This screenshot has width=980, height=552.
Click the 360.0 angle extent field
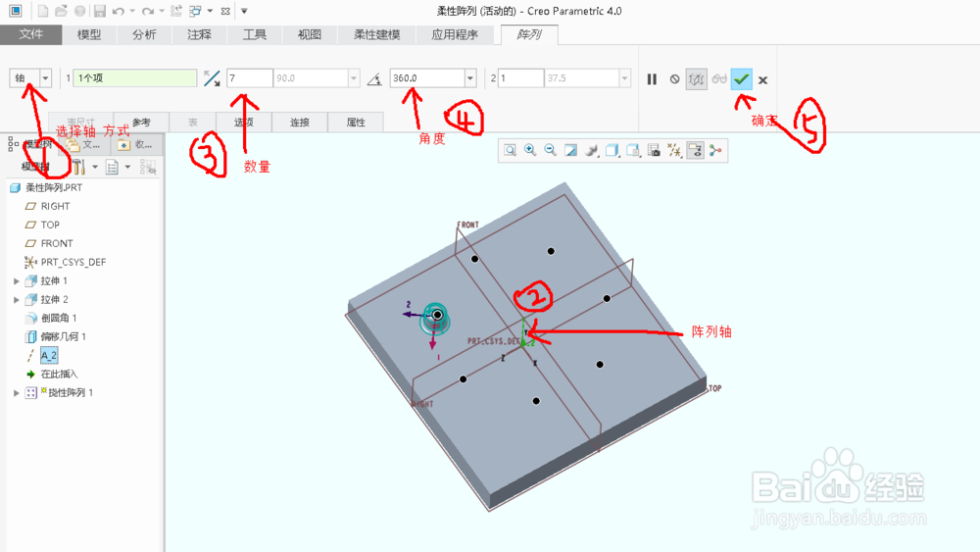tap(427, 78)
